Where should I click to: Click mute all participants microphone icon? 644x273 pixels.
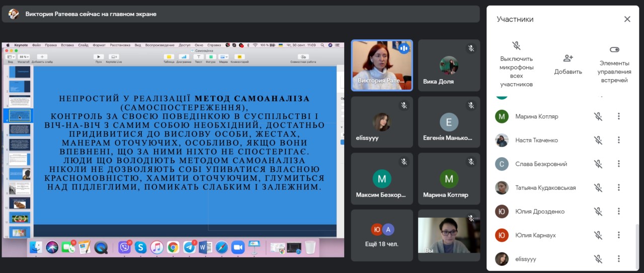click(516, 46)
